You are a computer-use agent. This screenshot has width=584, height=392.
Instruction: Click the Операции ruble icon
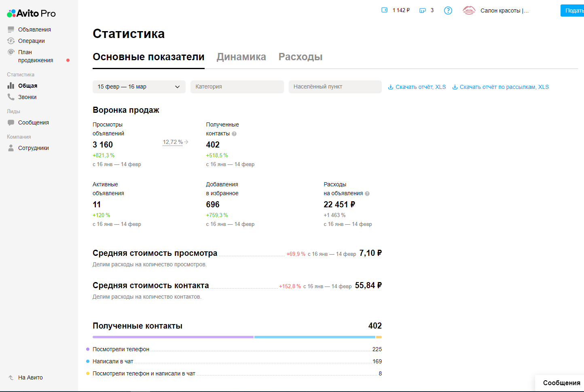pos(11,41)
